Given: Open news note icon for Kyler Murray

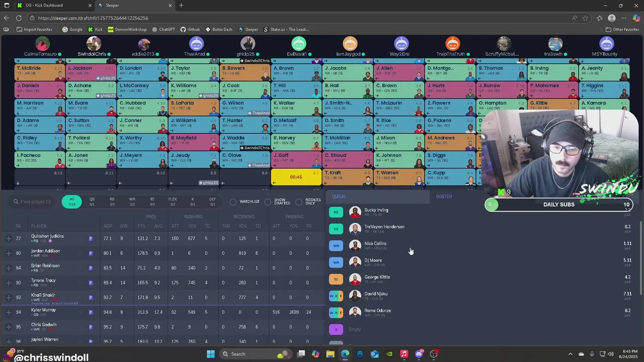Looking at the screenshot, I should 91,312.
